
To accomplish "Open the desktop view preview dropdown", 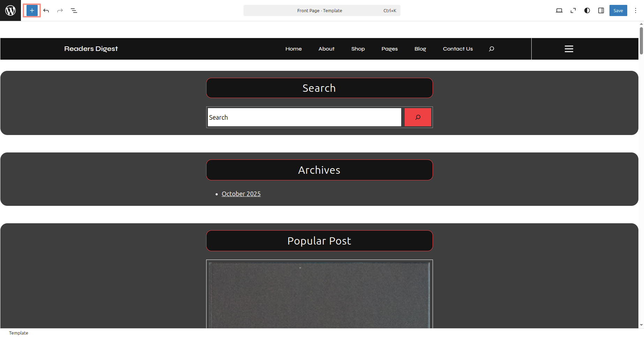I will point(559,10).
